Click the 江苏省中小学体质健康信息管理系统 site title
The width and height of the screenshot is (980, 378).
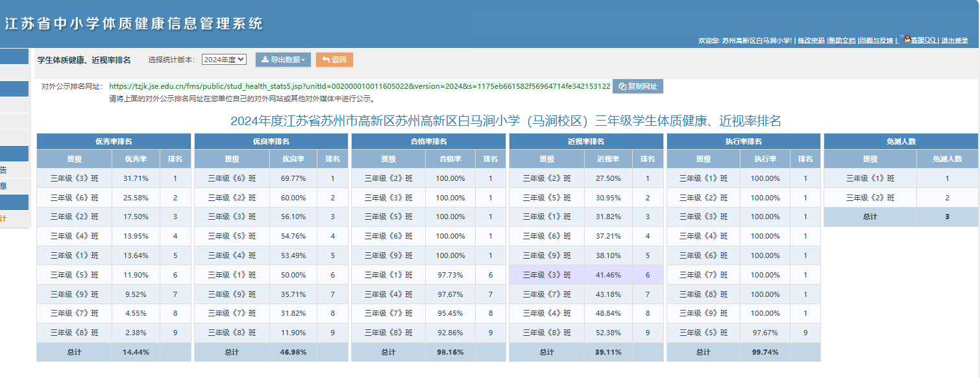coord(134,24)
